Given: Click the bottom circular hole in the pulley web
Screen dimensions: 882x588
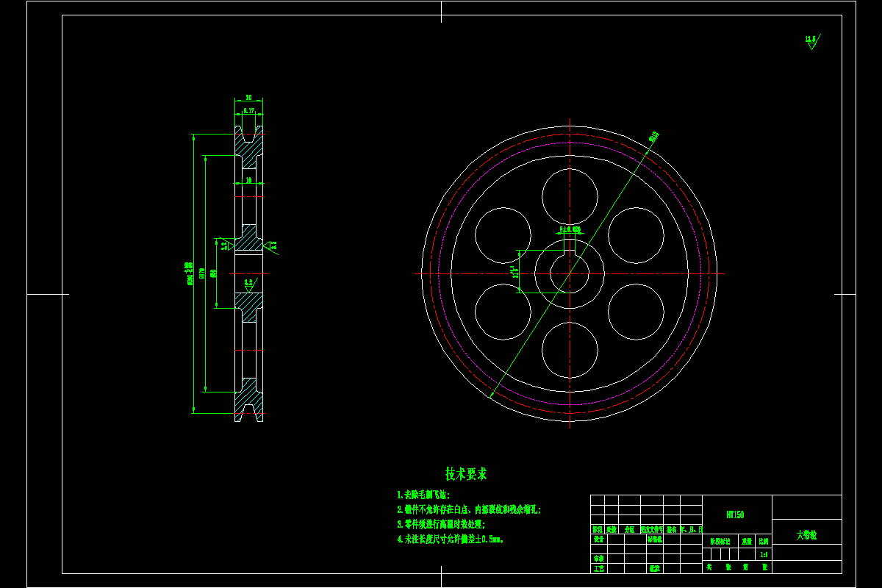Looking at the screenshot, I should point(570,349).
